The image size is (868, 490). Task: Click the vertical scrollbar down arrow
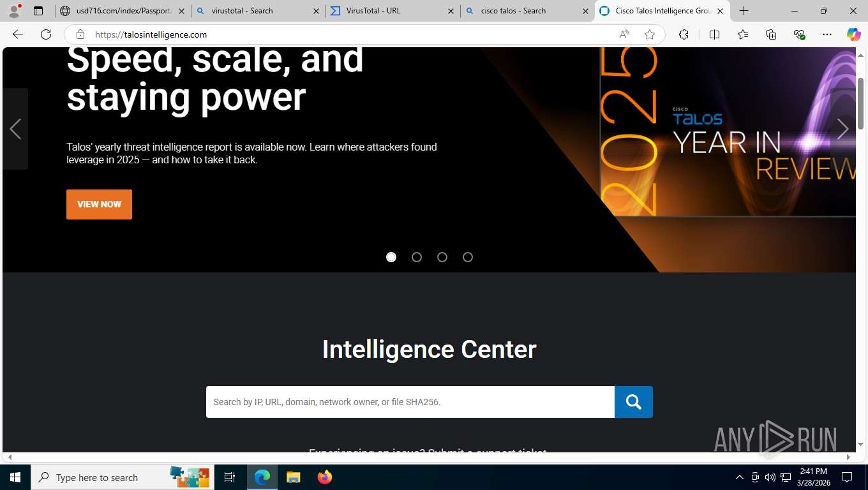pyautogui.click(x=860, y=445)
